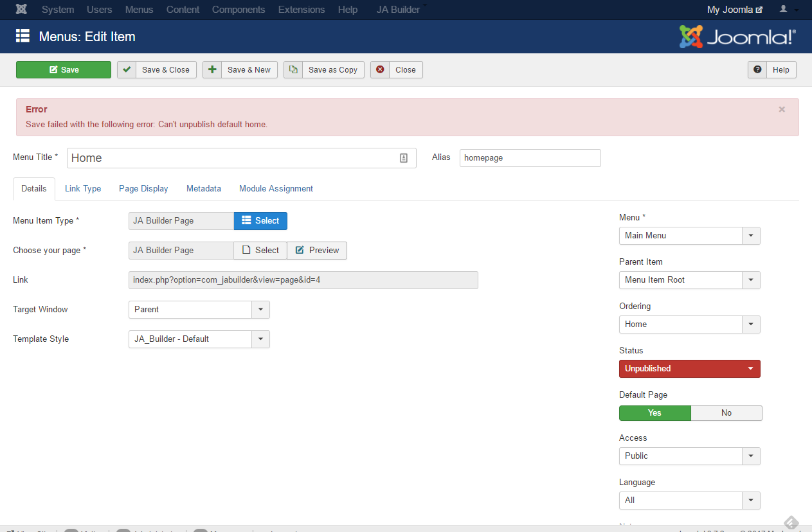Viewport: 812px width, 532px height.
Task: Open the Components menu
Action: (x=239, y=10)
